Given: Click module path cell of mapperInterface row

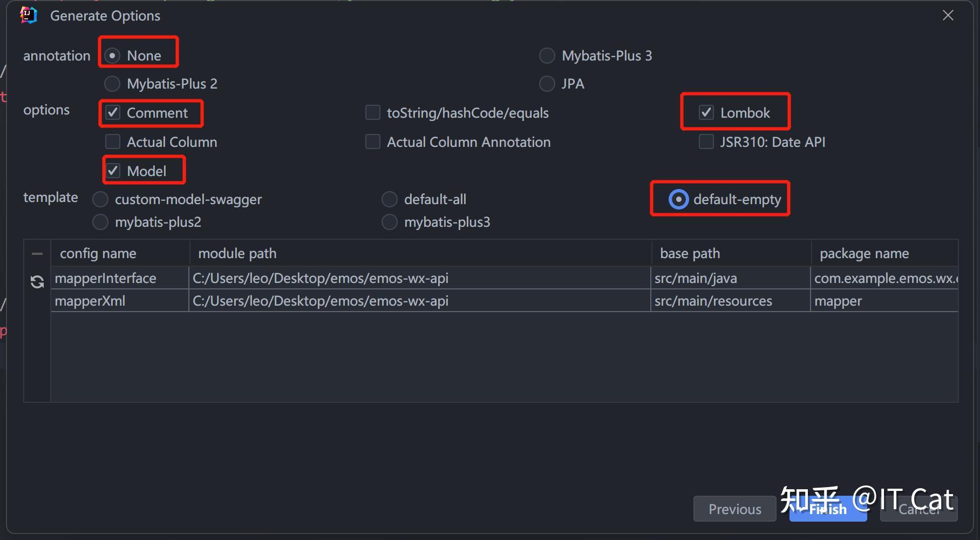Looking at the screenshot, I should coord(420,278).
